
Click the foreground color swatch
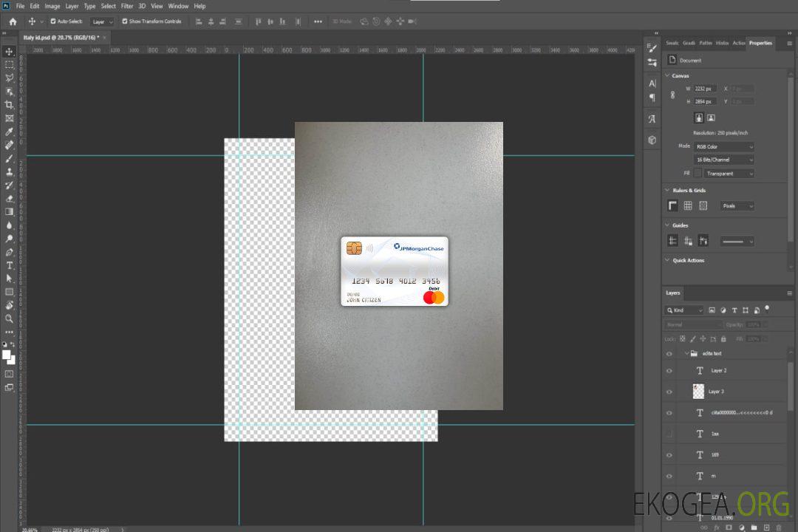[x=6, y=355]
